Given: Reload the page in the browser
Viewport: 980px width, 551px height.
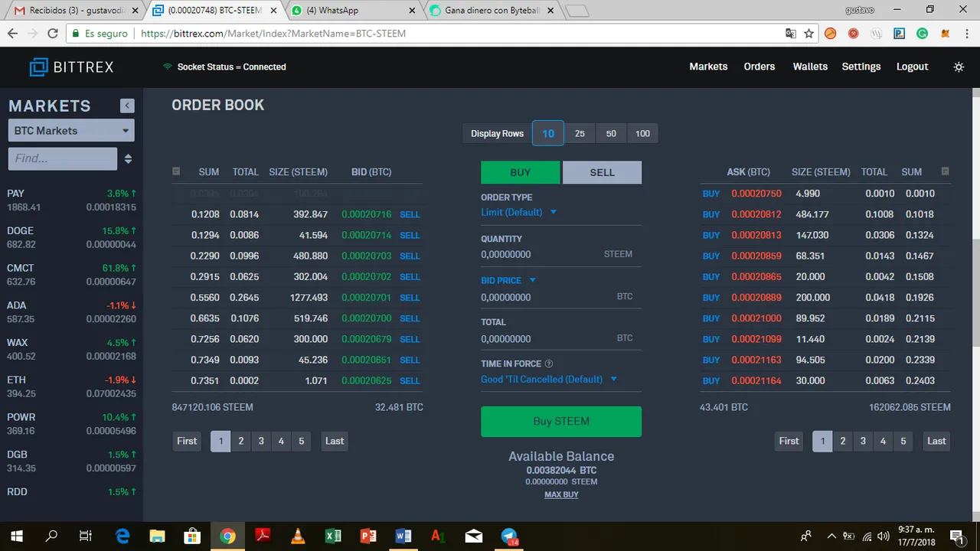Looking at the screenshot, I should pyautogui.click(x=52, y=34).
